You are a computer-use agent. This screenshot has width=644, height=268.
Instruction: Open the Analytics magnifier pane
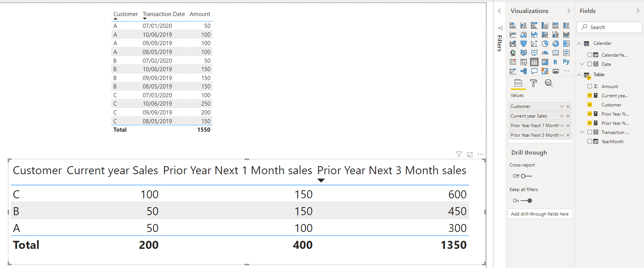tap(549, 83)
